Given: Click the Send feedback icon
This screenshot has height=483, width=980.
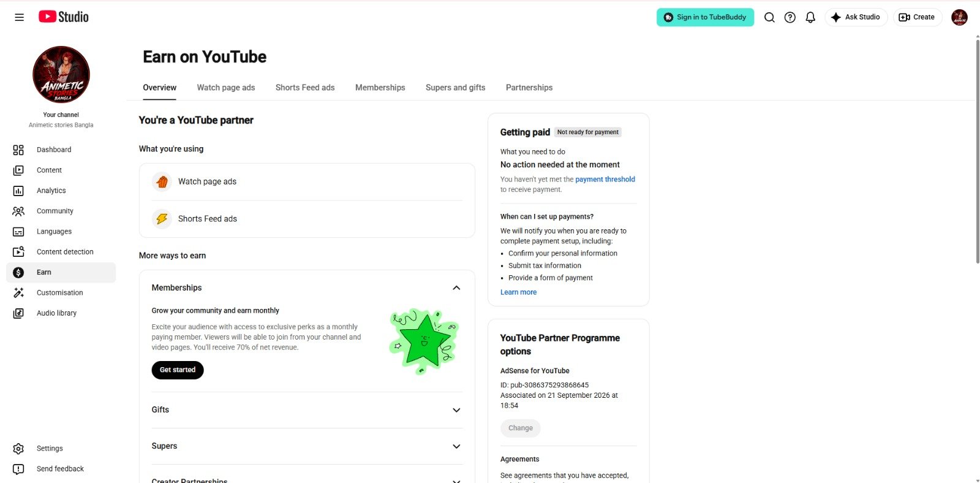Looking at the screenshot, I should [18, 469].
